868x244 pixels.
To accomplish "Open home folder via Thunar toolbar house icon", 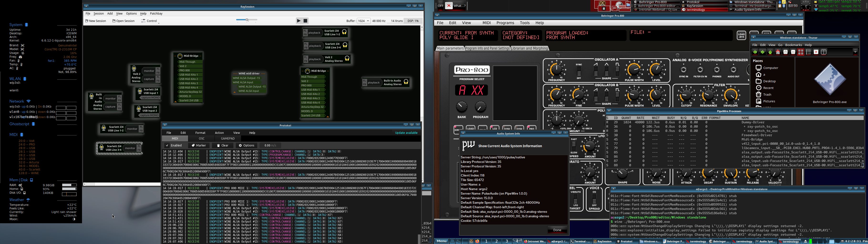I will pos(778,52).
